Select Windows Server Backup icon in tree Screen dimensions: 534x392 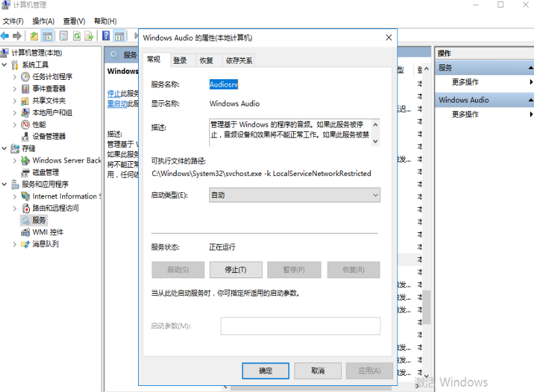coord(25,160)
